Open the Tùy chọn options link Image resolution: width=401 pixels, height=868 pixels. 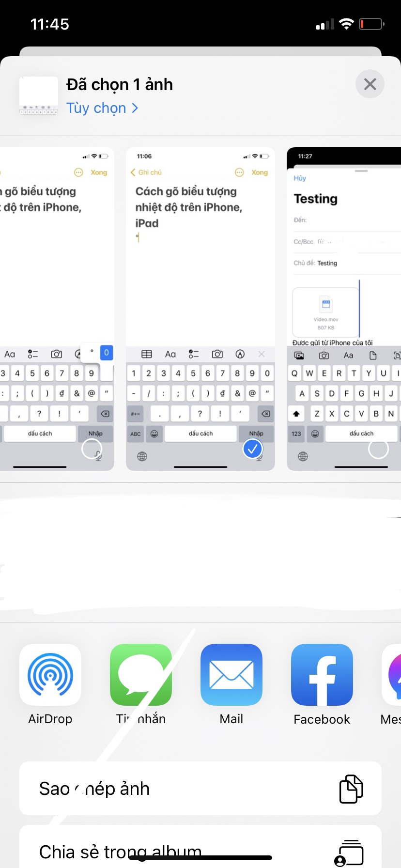click(x=96, y=108)
